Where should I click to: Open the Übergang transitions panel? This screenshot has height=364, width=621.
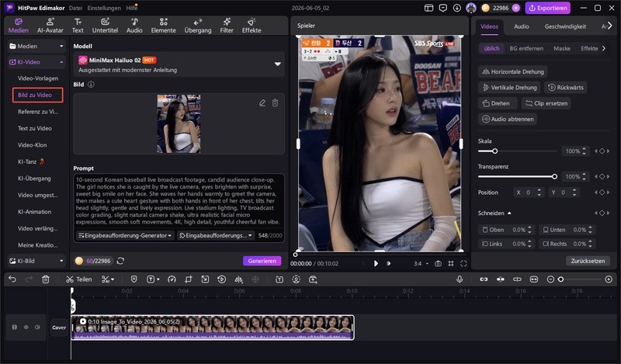(198, 26)
